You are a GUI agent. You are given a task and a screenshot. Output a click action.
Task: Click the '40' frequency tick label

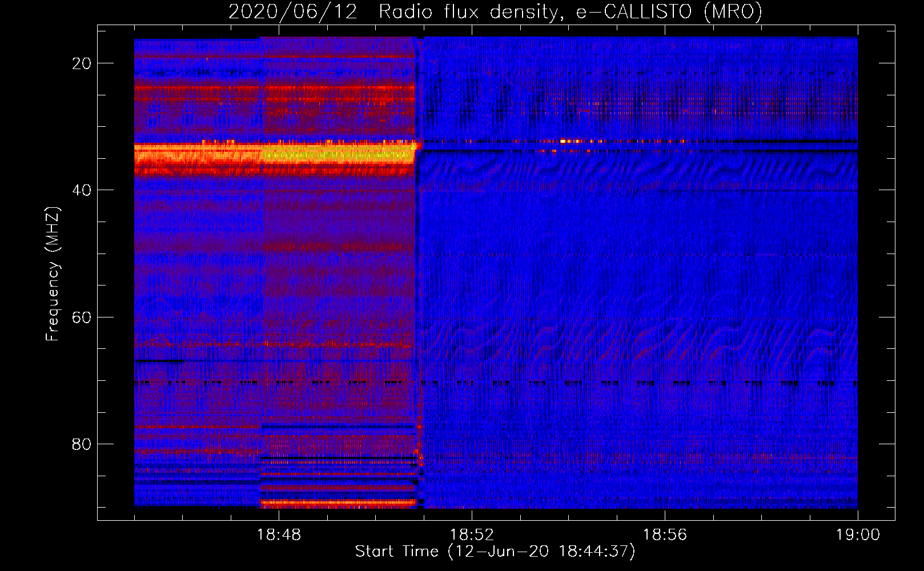[x=82, y=190]
